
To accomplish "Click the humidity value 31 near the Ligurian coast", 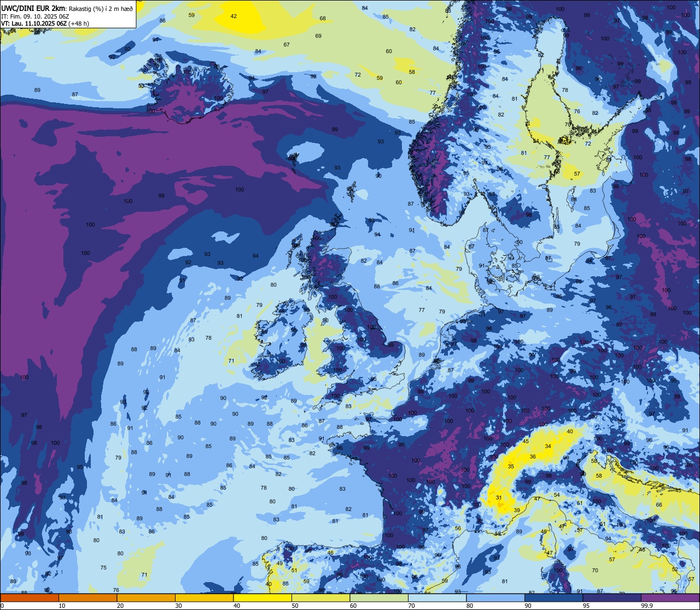I will tap(499, 497).
